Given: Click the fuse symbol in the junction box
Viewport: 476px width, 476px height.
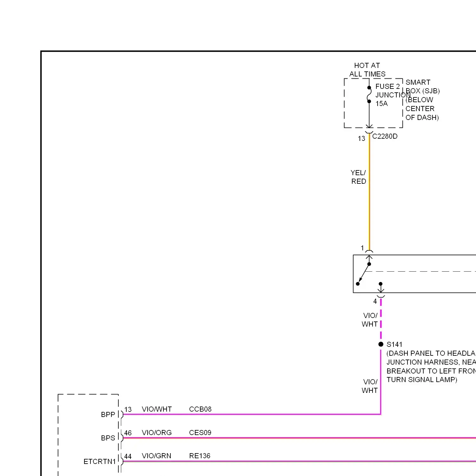Looking at the screenshot, I should pyautogui.click(x=369, y=95).
